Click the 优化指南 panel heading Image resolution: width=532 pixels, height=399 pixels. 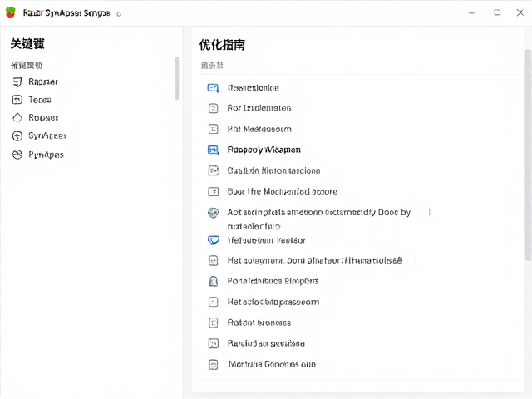pos(222,45)
